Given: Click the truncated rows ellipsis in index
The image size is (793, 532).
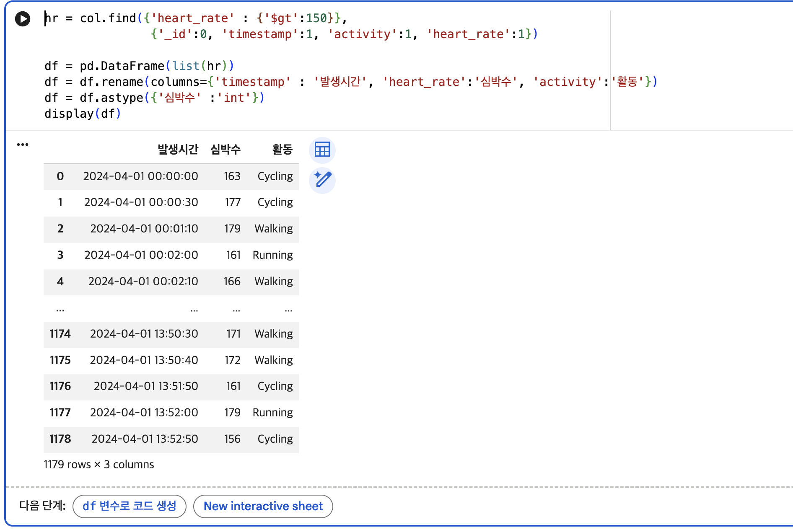Looking at the screenshot, I should click(60, 310).
